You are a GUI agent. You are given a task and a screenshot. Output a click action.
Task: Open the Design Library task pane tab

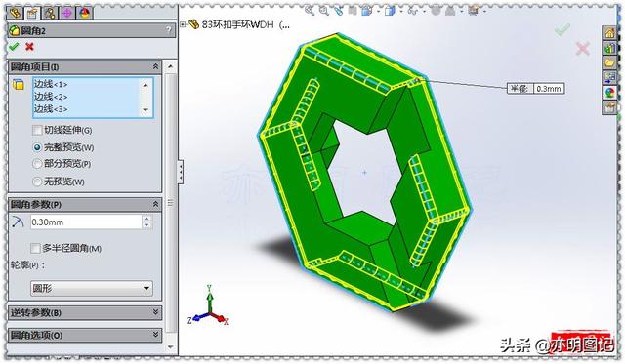[x=609, y=48]
